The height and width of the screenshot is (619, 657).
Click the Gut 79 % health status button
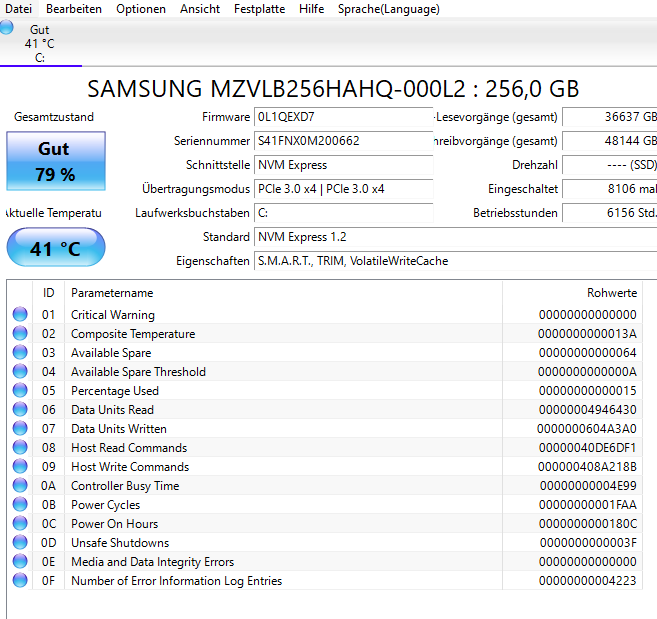(x=56, y=161)
